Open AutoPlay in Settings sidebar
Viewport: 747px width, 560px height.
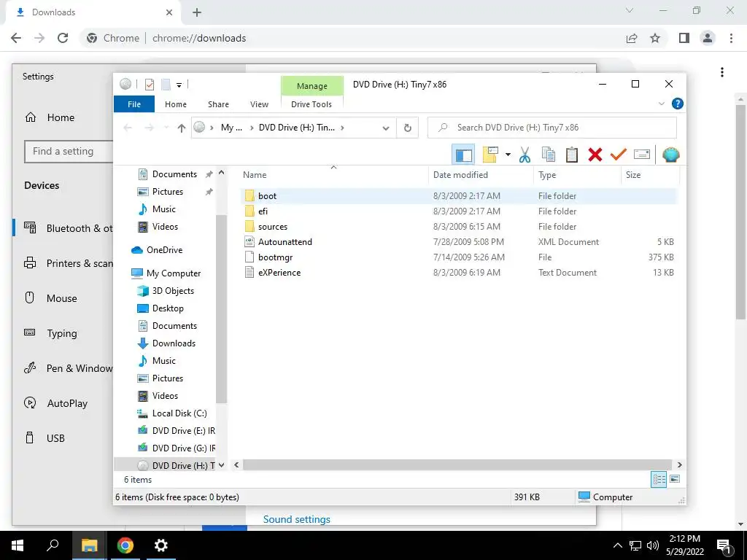coord(67,403)
